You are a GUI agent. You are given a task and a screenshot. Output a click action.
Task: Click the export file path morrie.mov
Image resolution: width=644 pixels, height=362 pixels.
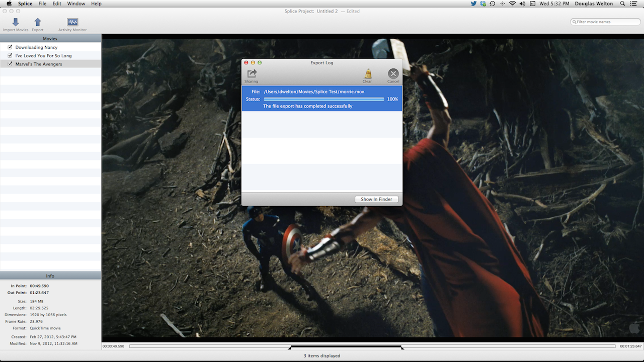click(x=314, y=92)
